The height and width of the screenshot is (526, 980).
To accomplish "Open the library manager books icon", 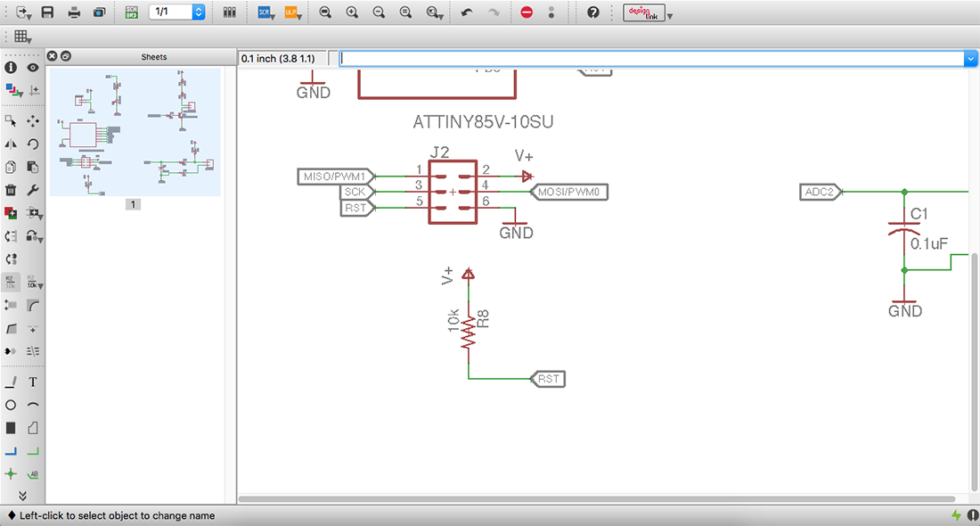I will pos(229,12).
